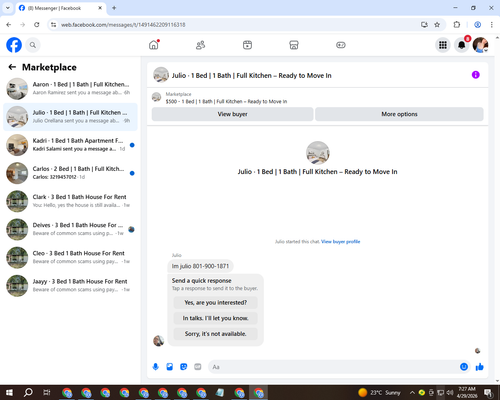This screenshot has width=500, height=400.
Task: Open the Gaming controller icon
Action: [341, 45]
